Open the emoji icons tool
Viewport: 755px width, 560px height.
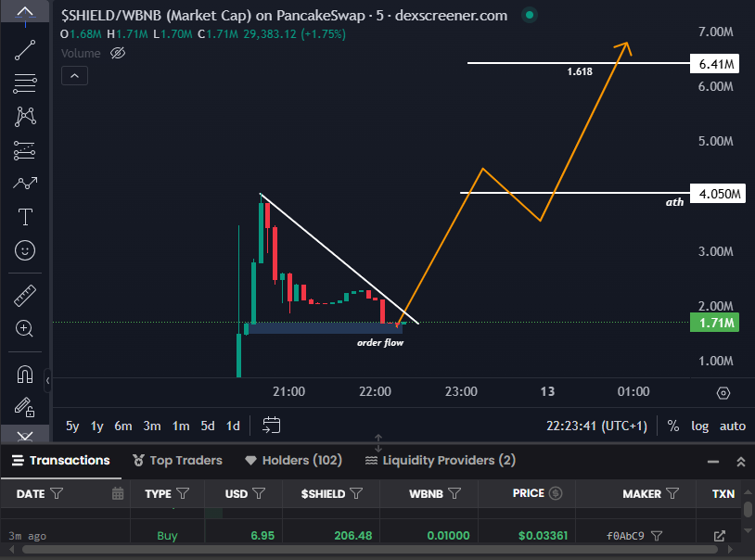pos(25,250)
